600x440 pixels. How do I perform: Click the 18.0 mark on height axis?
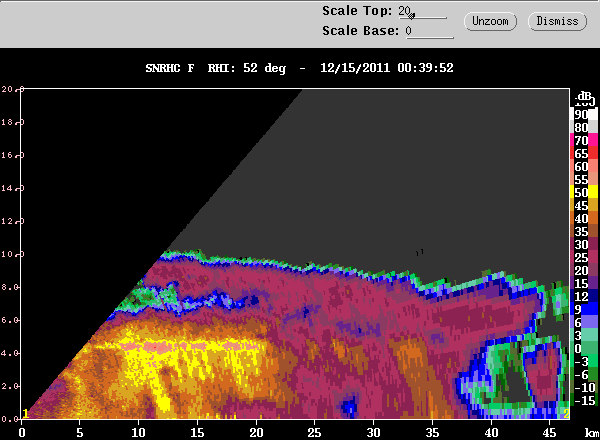[12, 122]
